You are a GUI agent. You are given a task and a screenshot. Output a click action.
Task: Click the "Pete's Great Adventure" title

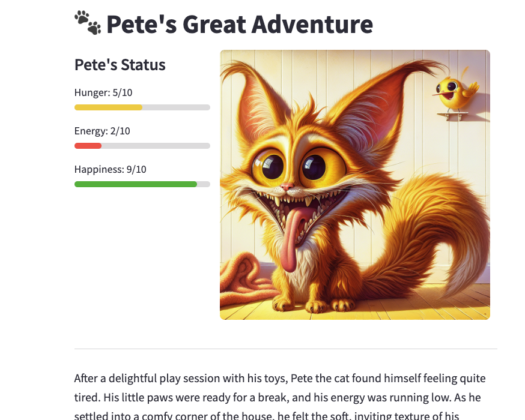pos(239,25)
